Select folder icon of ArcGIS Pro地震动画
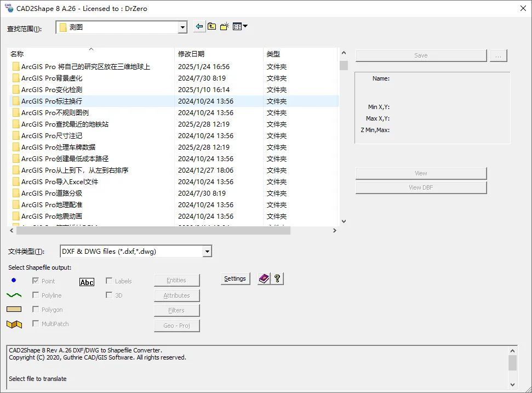This screenshot has height=393, width=532. pos(15,216)
